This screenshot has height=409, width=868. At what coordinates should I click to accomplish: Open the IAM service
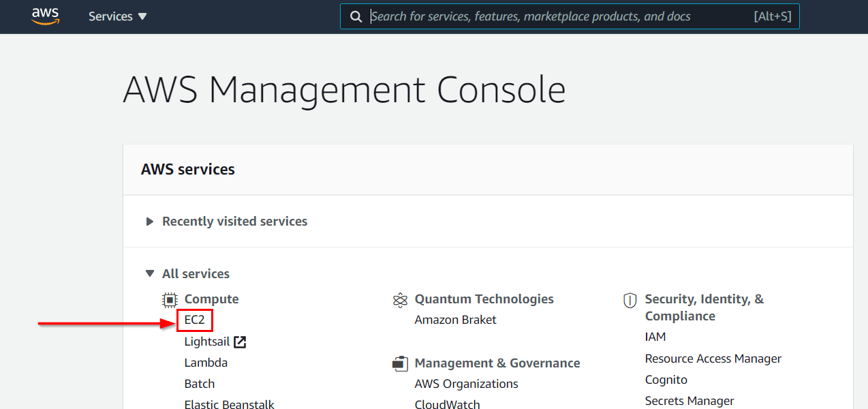click(655, 336)
